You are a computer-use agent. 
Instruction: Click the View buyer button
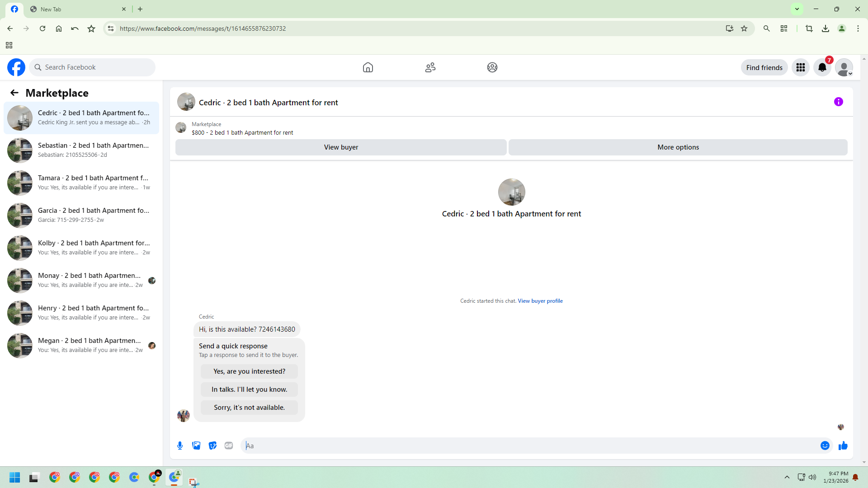(341, 147)
